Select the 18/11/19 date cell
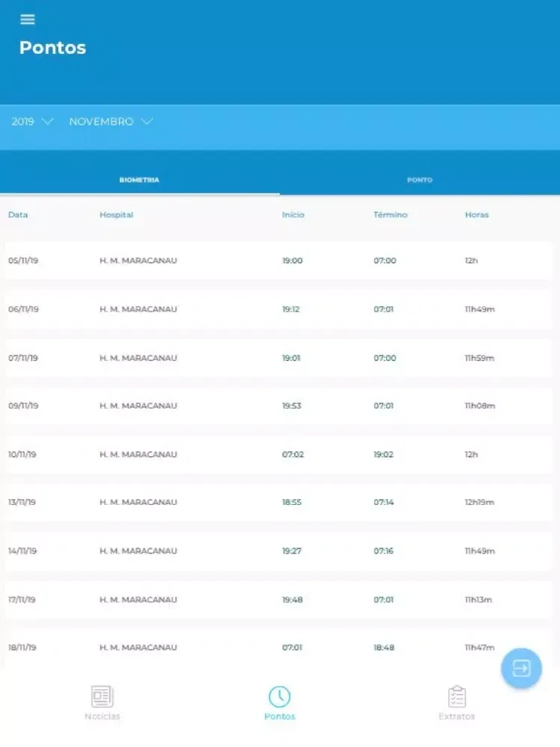Viewport: 560px width, 747px height. coord(22,648)
